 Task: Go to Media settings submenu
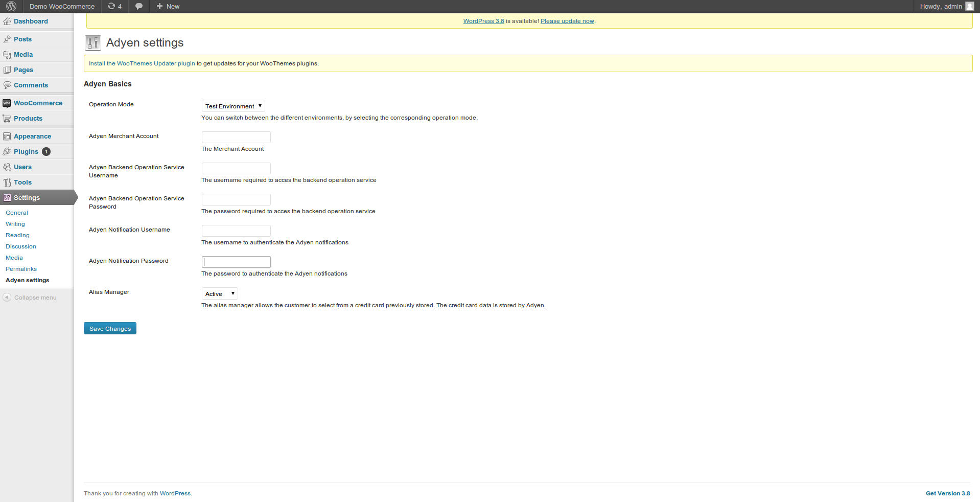[x=14, y=258]
